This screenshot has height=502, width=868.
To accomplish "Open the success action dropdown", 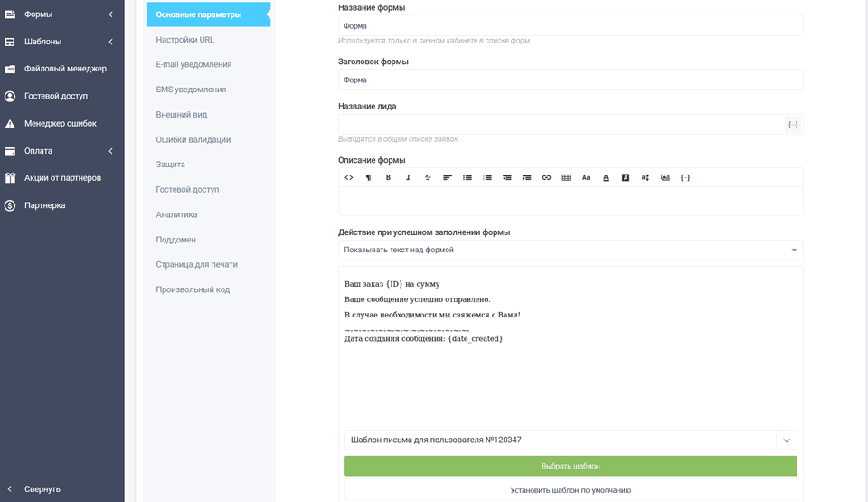I will click(571, 250).
